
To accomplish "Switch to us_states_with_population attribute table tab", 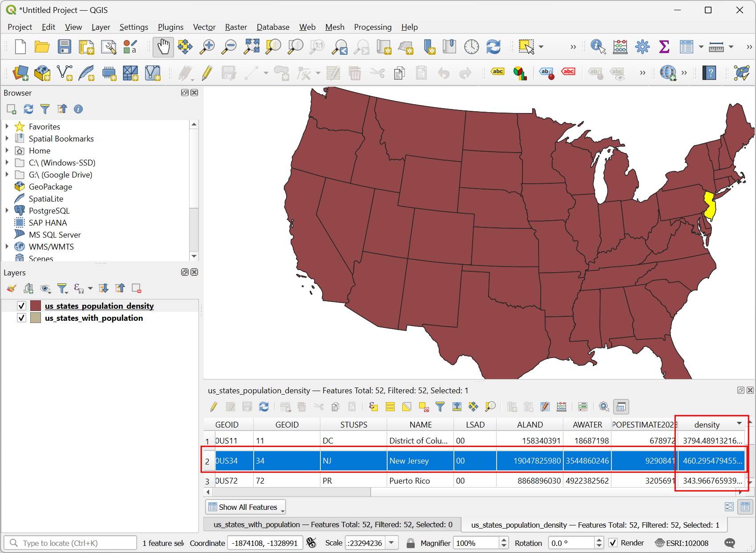I will (x=332, y=525).
